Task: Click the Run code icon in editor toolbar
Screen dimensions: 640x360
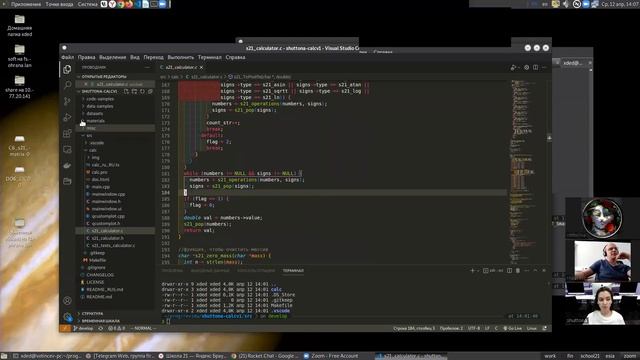Action: 513,68
